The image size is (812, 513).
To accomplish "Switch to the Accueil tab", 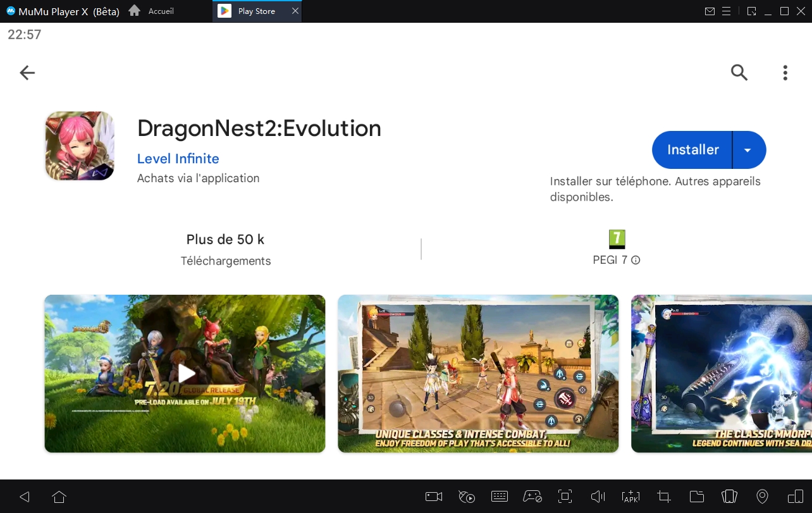I will click(x=152, y=11).
